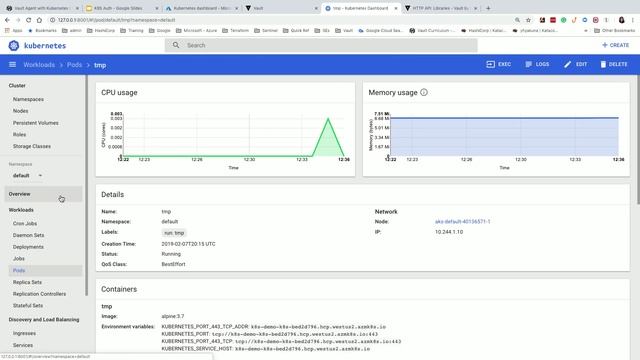This screenshot has height=360, width=640.
Task: Close the Vault Agent with Kubernetes tab
Action: (x=77, y=8)
